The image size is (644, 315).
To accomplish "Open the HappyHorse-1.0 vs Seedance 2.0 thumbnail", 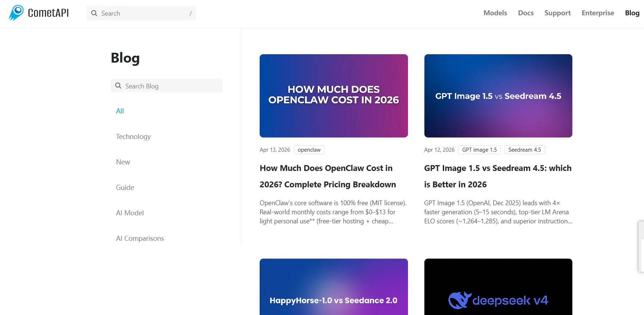I will click(334, 287).
